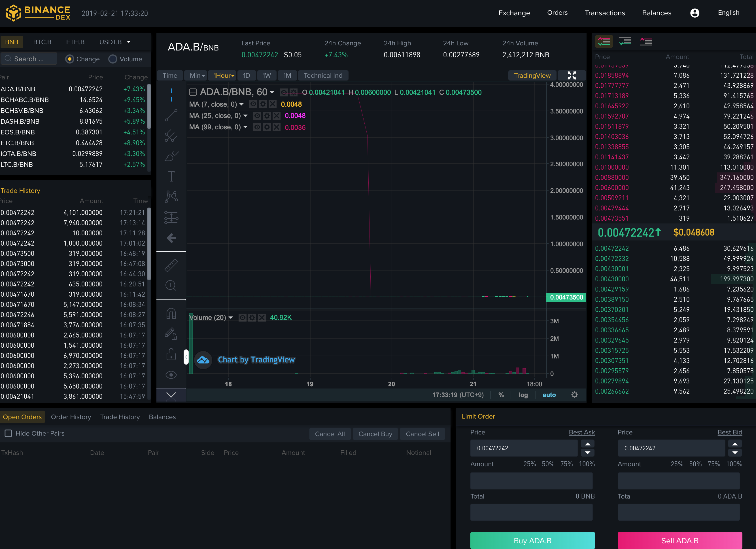Image resolution: width=756 pixels, height=549 pixels.
Task: Hide the MA 7 indicator
Action: tap(253, 104)
